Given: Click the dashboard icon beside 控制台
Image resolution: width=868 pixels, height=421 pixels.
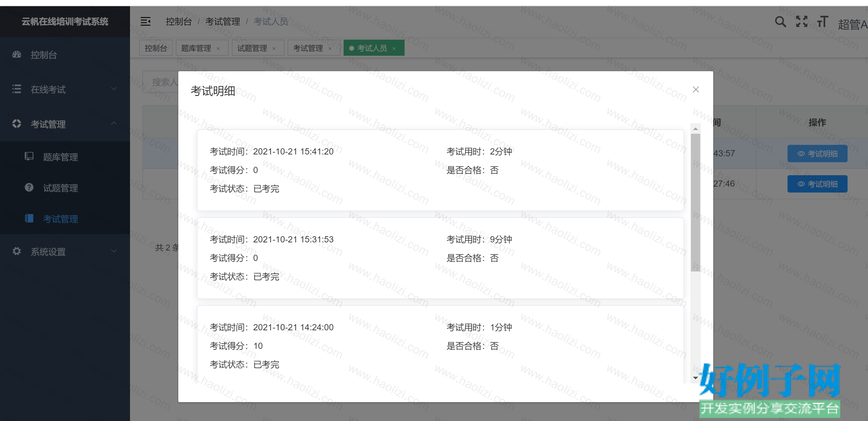Looking at the screenshot, I should point(16,54).
